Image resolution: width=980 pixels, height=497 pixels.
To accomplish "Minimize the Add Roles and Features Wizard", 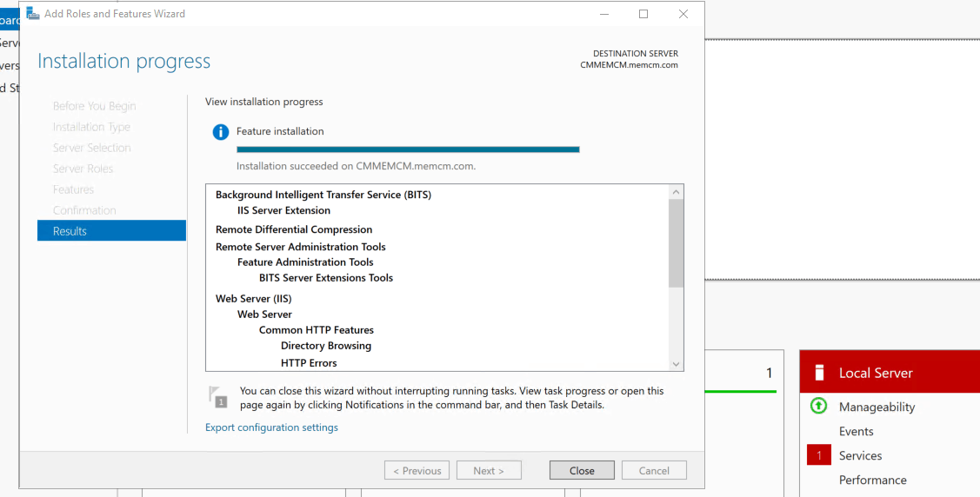I will point(603,14).
